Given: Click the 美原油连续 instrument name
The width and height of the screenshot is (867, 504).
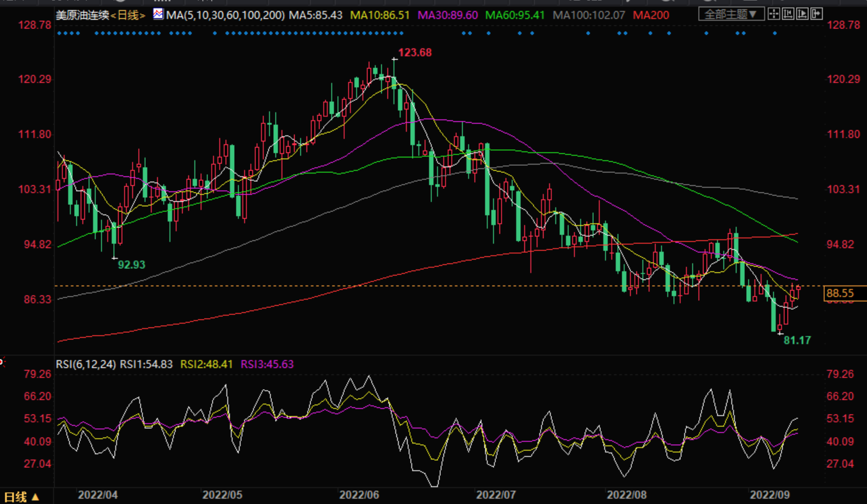Looking at the screenshot, I should (x=82, y=15).
